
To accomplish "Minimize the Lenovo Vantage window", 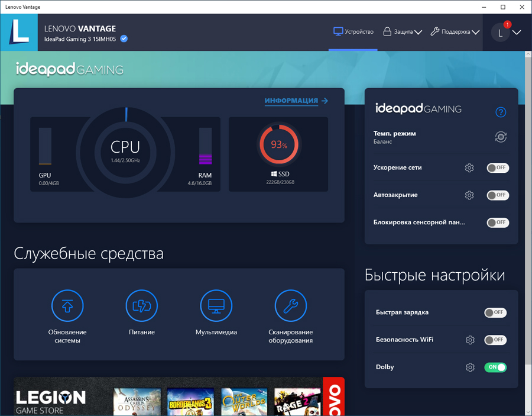I will (484, 7).
